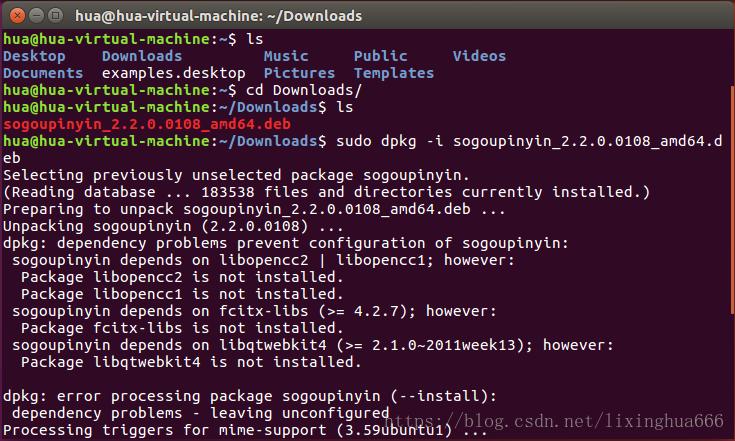Image resolution: width=735 pixels, height=441 pixels.
Task: Click the Pictures directory name
Action: click(x=300, y=73)
